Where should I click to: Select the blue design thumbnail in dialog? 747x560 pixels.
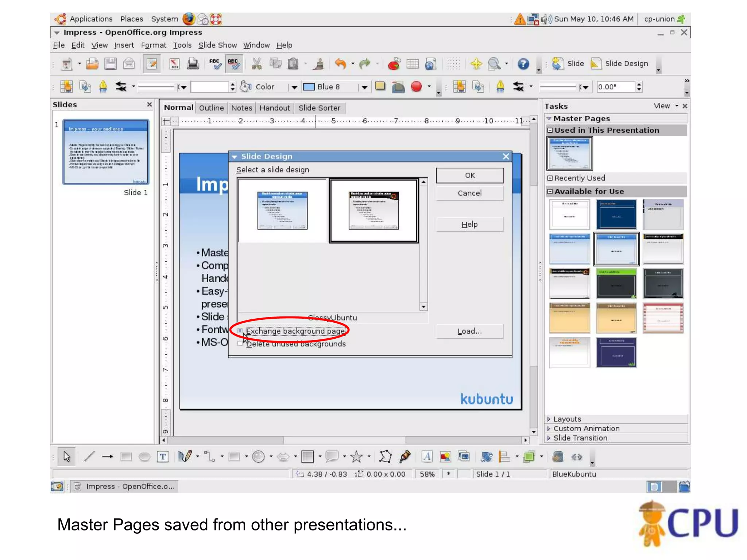[x=282, y=210]
